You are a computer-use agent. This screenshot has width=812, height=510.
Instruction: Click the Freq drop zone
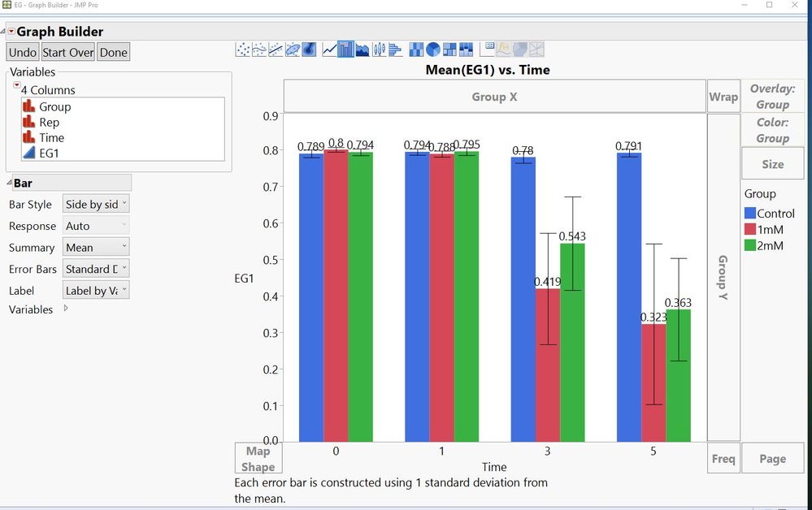pyautogui.click(x=723, y=458)
